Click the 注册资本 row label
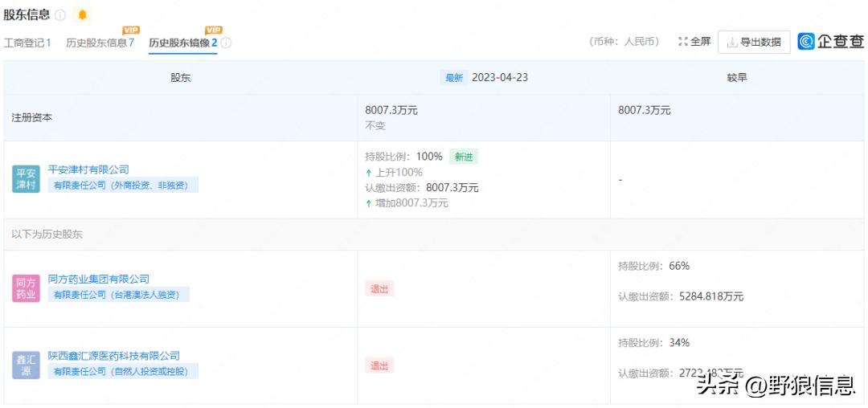 click(32, 118)
